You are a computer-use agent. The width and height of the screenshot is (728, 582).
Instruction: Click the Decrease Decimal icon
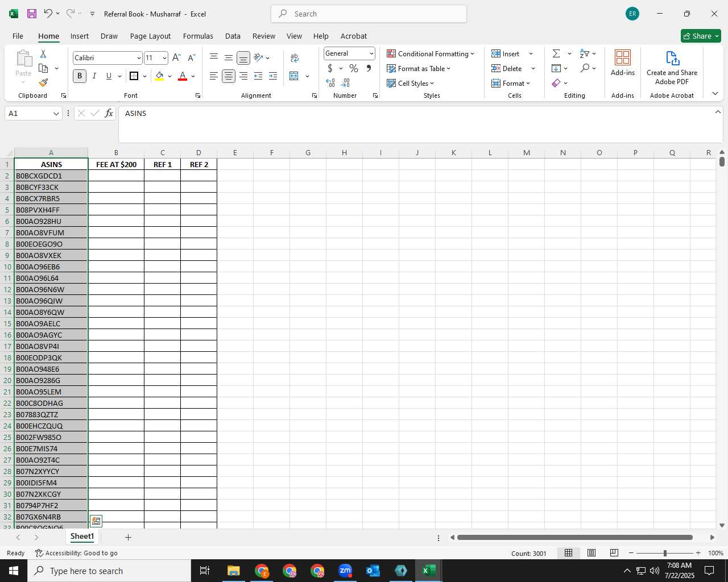[345, 83]
